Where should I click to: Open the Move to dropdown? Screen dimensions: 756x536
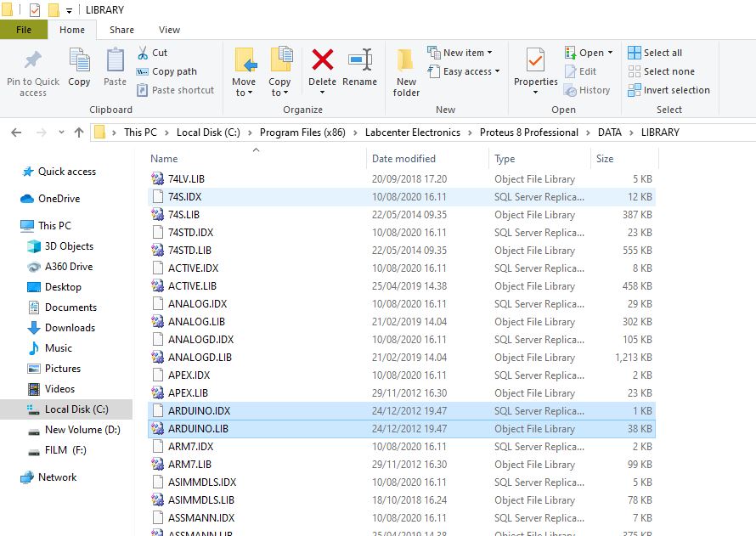(244, 71)
